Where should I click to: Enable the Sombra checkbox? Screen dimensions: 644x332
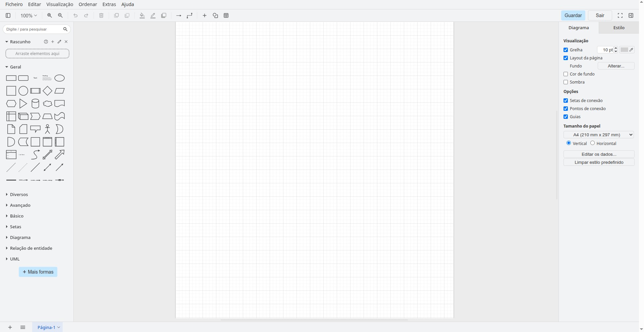coord(566,82)
